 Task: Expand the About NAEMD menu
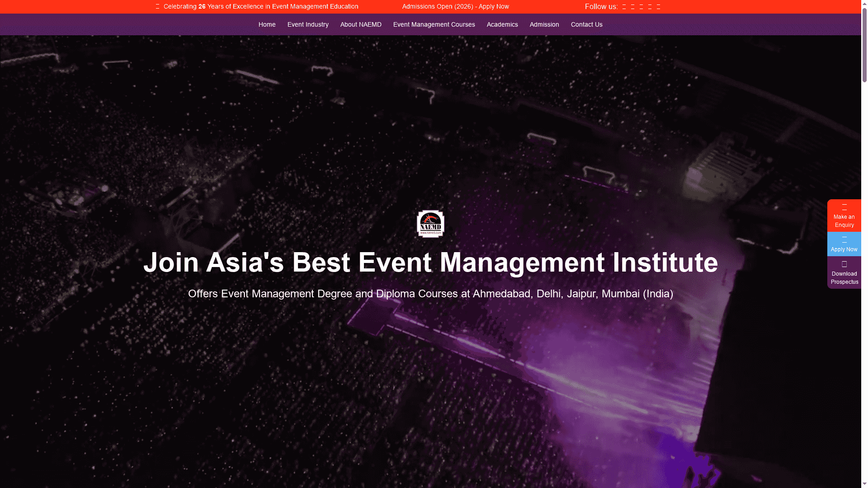tap(361, 24)
